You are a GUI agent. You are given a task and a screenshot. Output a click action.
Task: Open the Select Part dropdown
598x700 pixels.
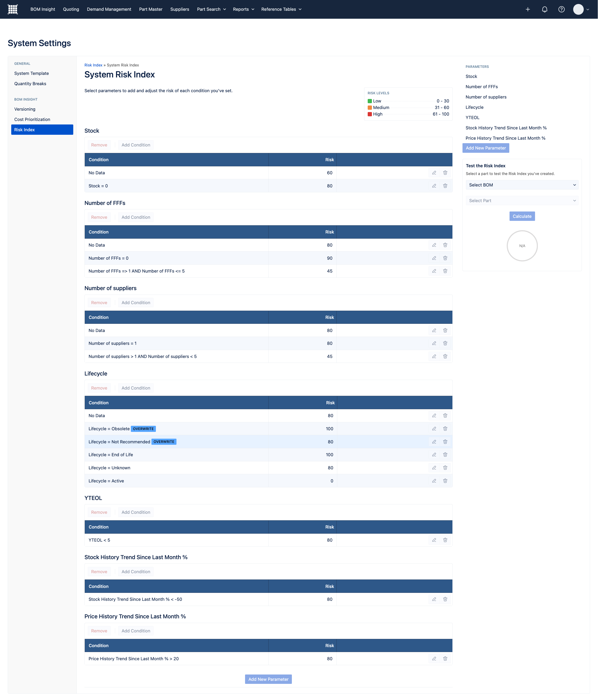522,201
